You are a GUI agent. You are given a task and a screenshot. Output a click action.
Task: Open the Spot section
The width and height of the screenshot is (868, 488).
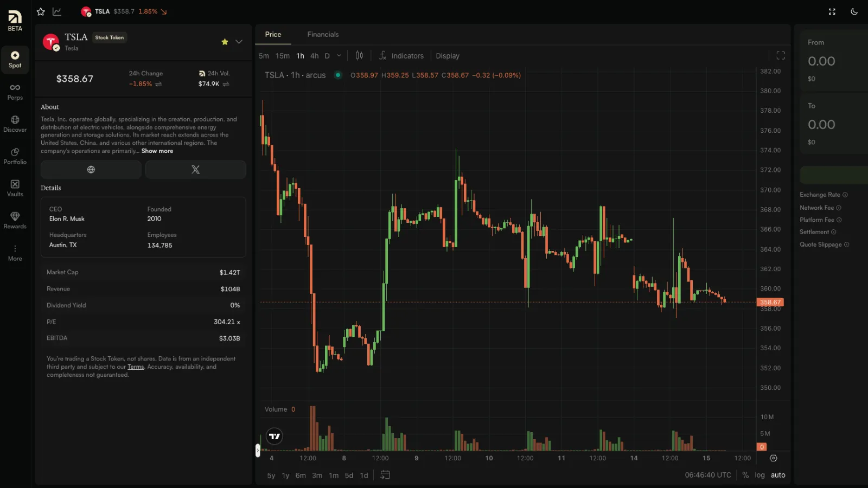(x=15, y=60)
